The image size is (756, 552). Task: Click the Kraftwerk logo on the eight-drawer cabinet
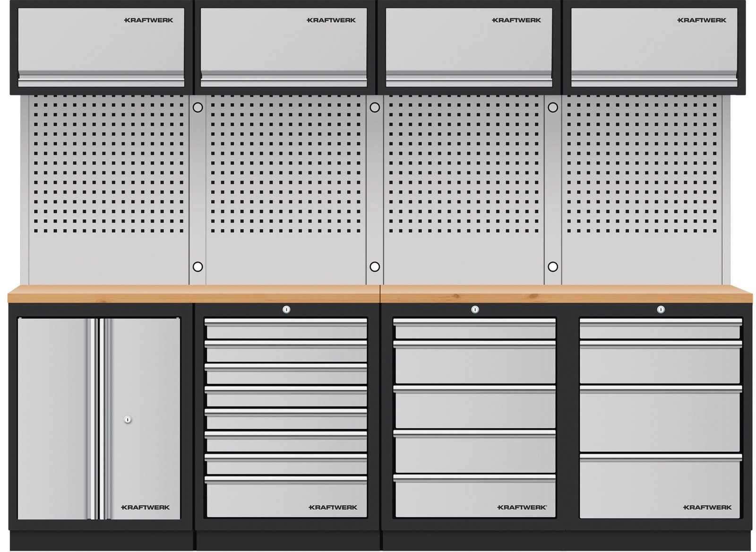click(333, 507)
